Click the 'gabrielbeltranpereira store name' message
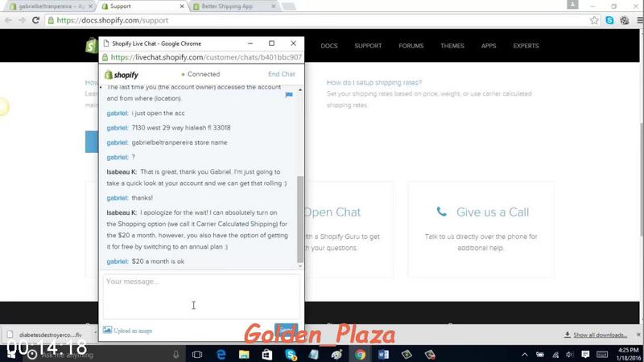 tap(180, 142)
